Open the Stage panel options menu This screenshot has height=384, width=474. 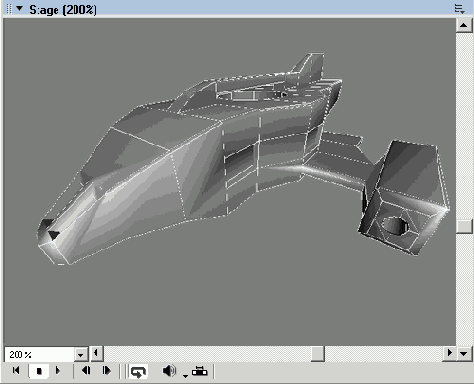(460, 9)
